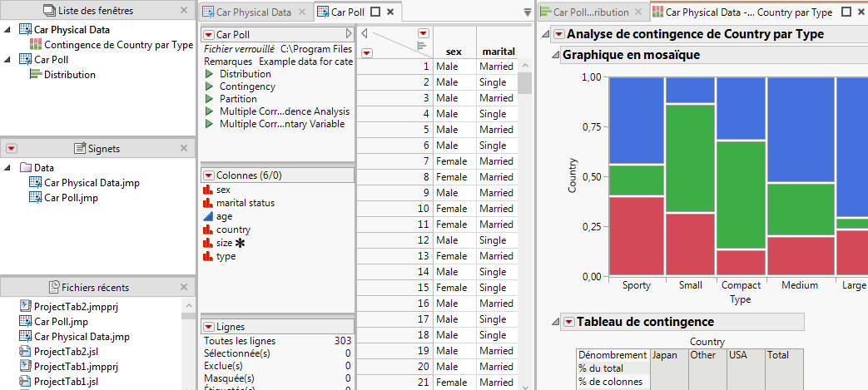
Task: Open Car Poll.jmp bookmark in Signets
Action: click(x=71, y=197)
